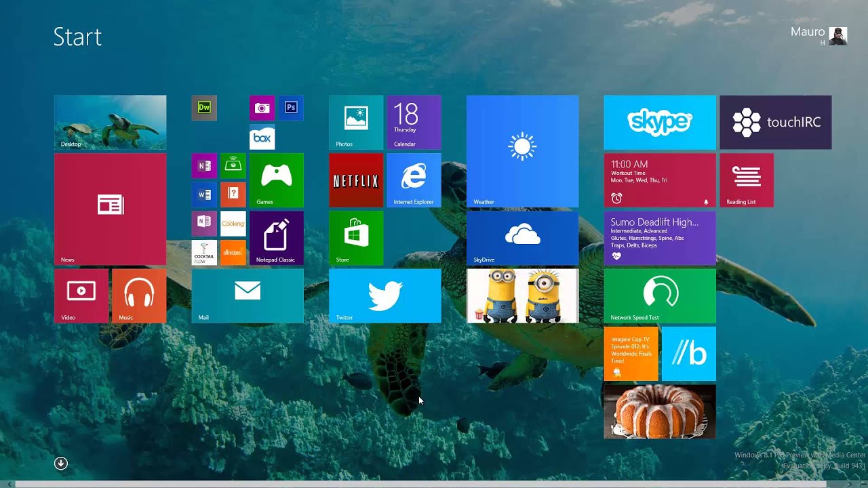Show all apps with the down arrow
This screenshot has width=868, height=488.
(61, 464)
